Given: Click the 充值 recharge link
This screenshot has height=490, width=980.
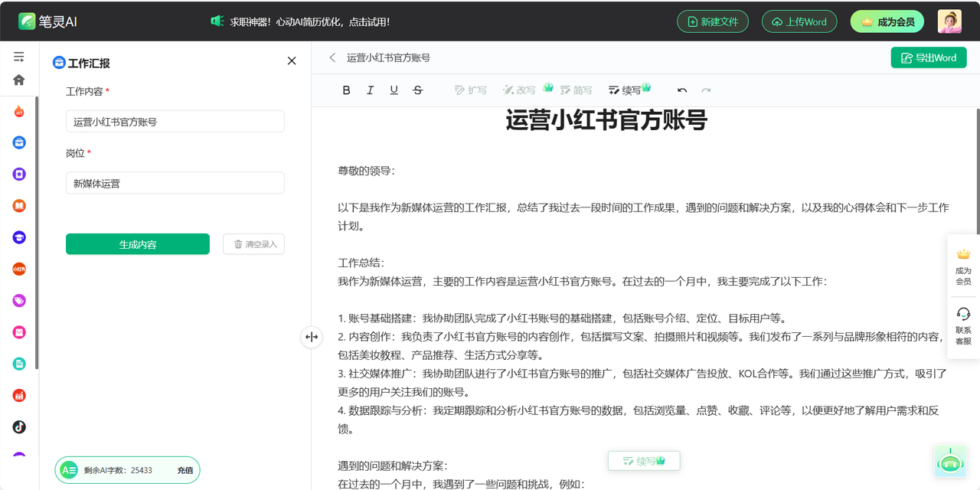Looking at the screenshot, I should pos(185,470).
